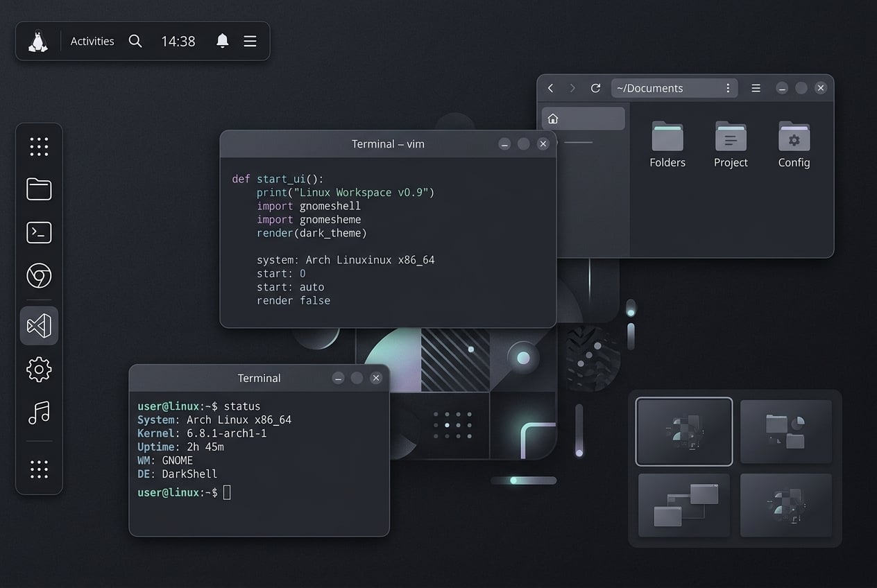
Task: Open the Activities overview
Action: point(92,42)
